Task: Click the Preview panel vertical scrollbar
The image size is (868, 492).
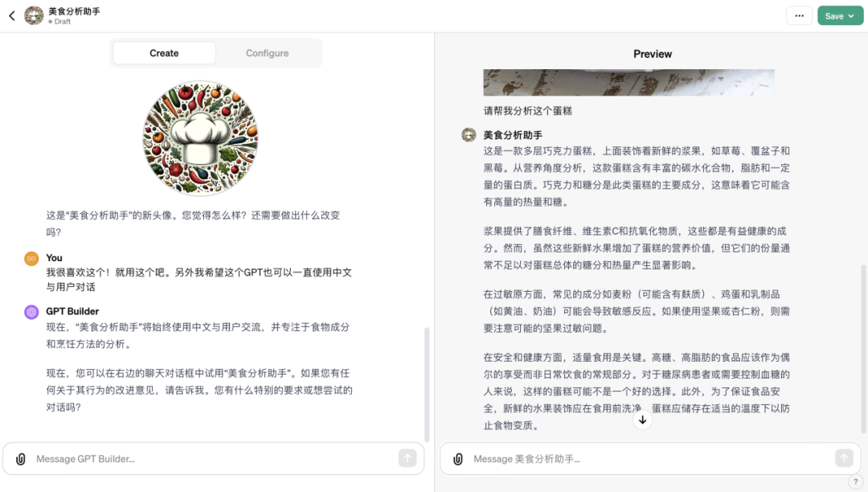Action: coord(863,349)
